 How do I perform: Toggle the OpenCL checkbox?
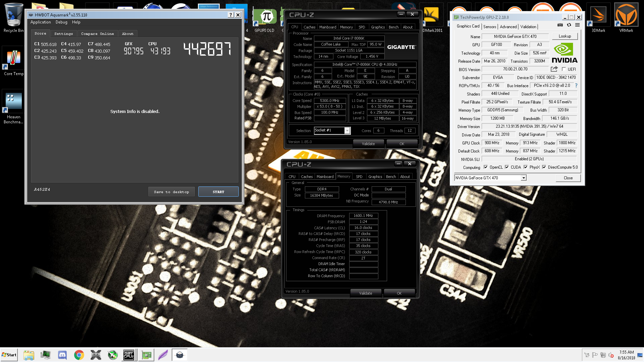[x=486, y=167]
